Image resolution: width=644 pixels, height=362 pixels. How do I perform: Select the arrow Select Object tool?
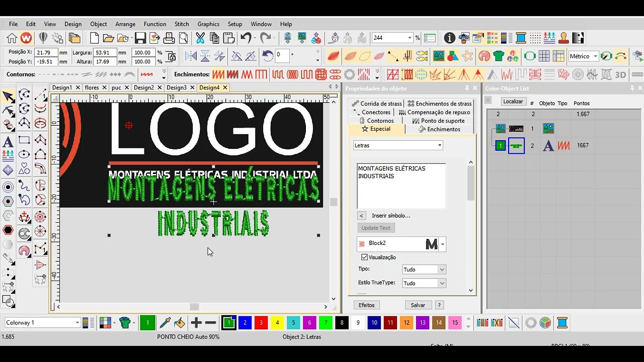point(9,97)
